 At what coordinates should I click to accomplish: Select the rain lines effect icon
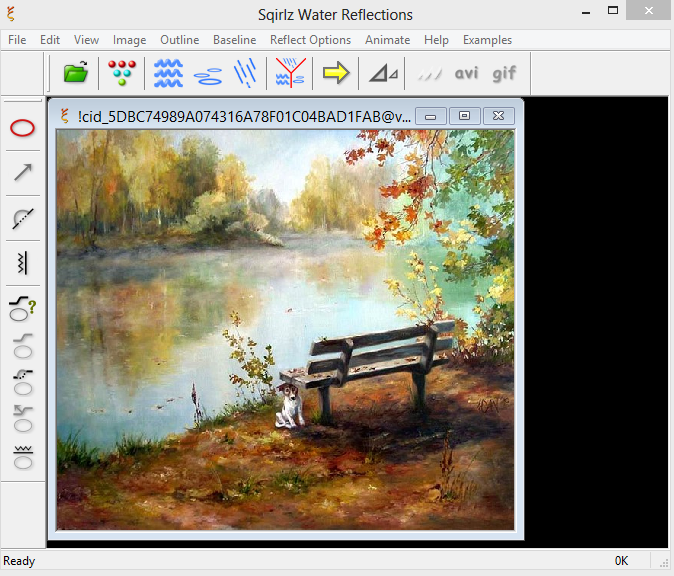click(245, 73)
